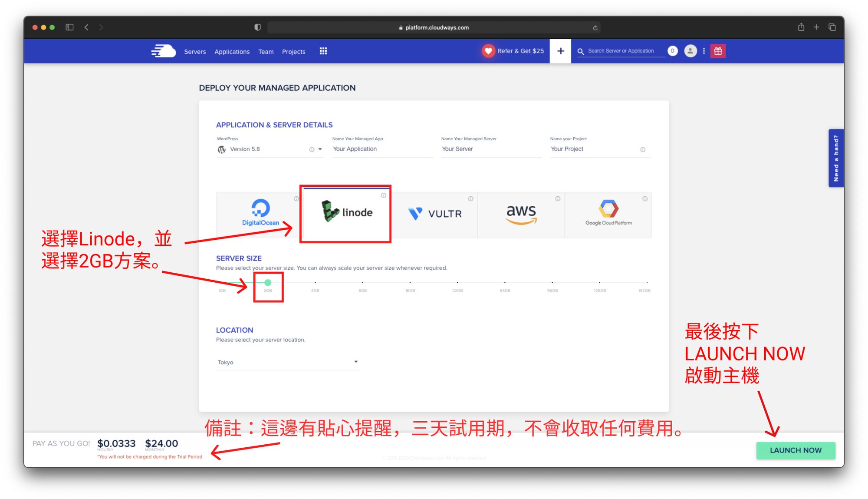868x499 pixels.
Task: Click the info icon in Your Project field
Action: [643, 149]
